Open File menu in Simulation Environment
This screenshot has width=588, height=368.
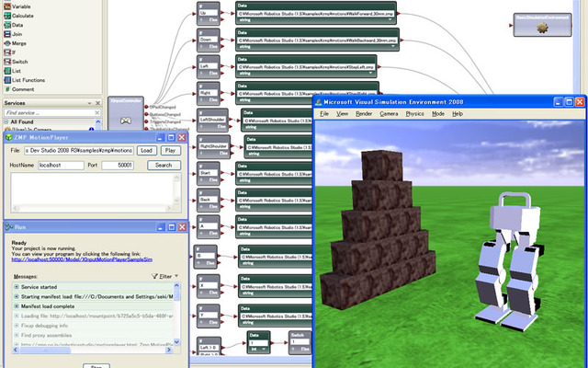[324, 113]
